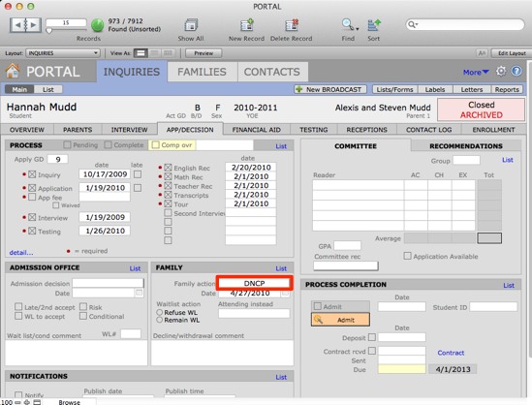This screenshot has width=532, height=405.
Task: Toggle the Contract rcvd checkbox
Action: [372, 351]
